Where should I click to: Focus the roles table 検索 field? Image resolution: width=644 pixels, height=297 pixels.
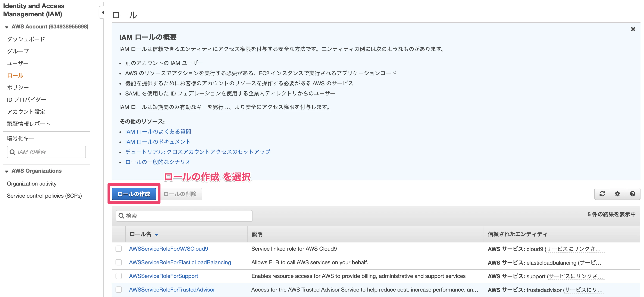click(x=184, y=216)
